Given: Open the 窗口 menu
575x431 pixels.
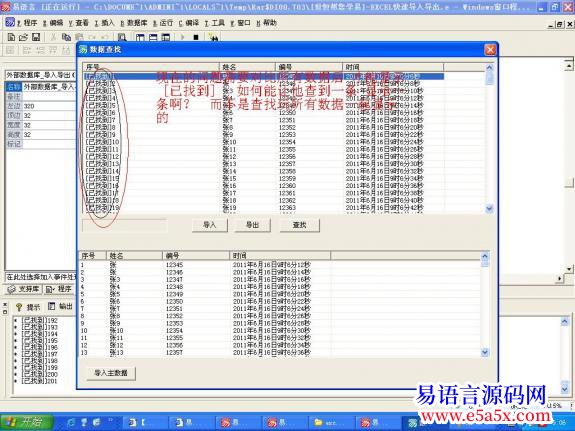Looking at the screenshot, I should coord(240,23).
